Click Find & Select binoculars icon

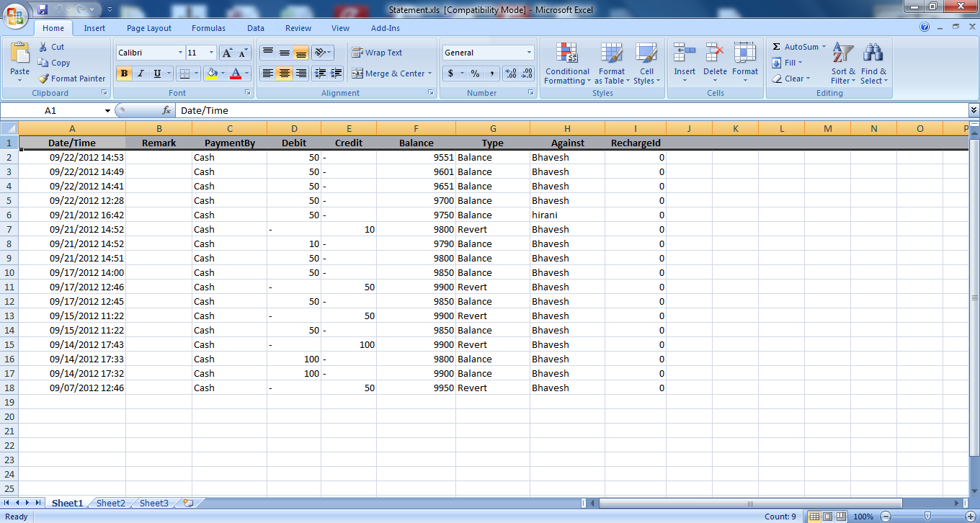873,63
